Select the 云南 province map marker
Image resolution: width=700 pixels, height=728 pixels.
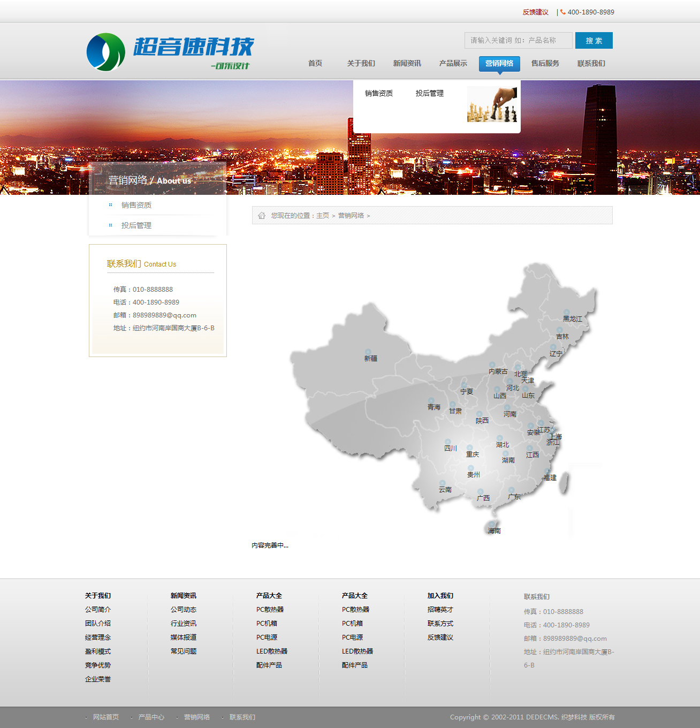pyautogui.click(x=443, y=484)
